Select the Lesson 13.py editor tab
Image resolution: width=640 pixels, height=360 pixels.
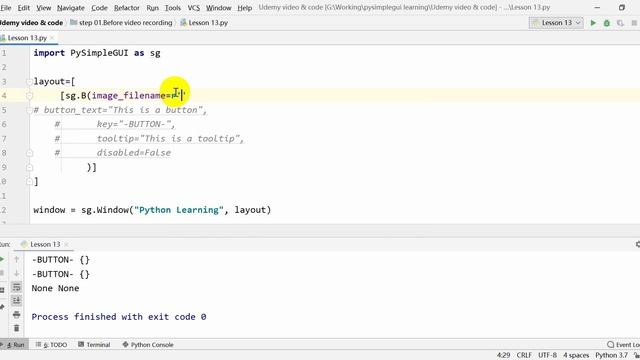[27, 38]
